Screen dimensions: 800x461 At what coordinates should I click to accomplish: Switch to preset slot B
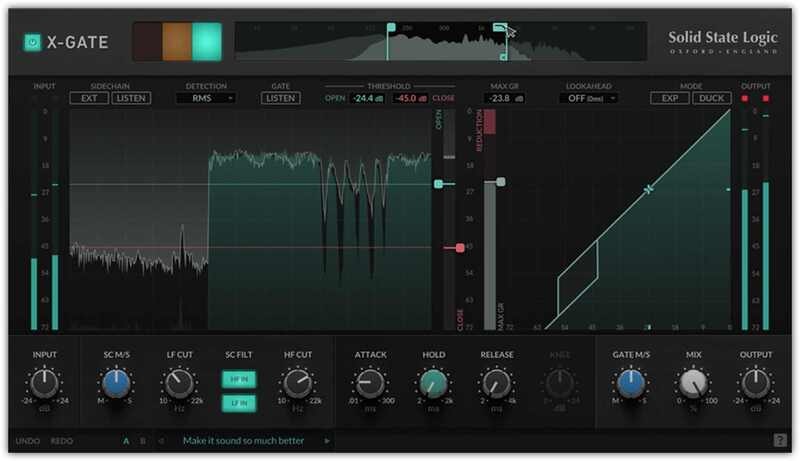pos(142,440)
